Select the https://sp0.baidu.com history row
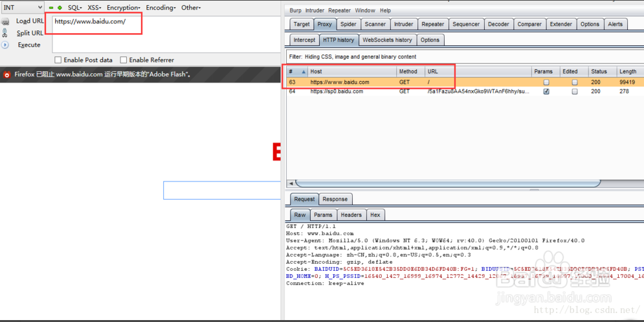 point(465,92)
